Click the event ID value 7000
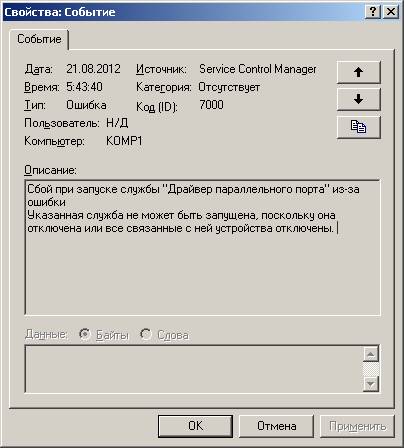 tap(211, 105)
